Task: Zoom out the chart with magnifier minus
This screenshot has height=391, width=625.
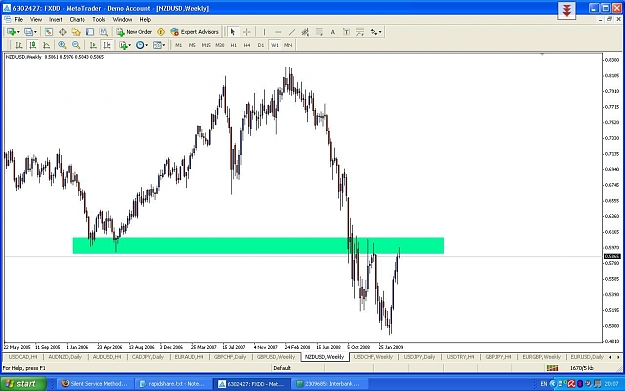Action: point(76,45)
